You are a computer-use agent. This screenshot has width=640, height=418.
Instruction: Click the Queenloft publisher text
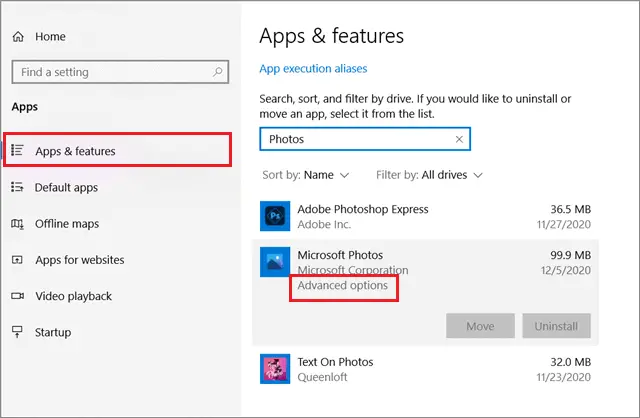tap(322, 377)
